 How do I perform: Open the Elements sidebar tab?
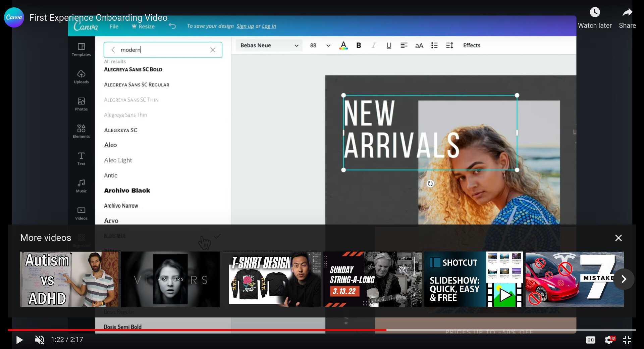(x=81, y=131)
